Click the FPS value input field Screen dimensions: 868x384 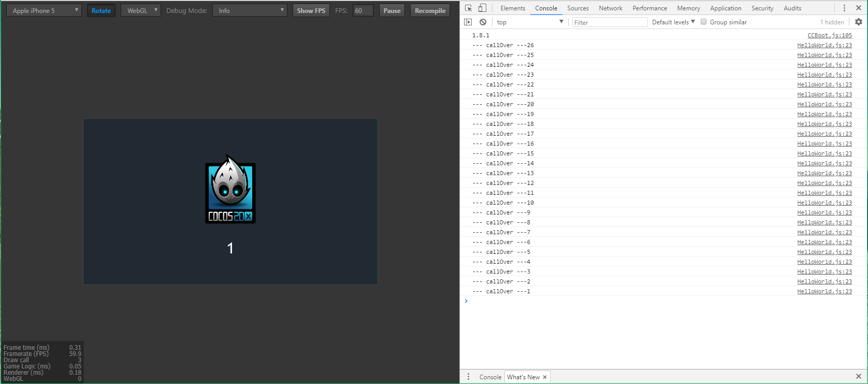pyautogui.click(x=363, y=11)
